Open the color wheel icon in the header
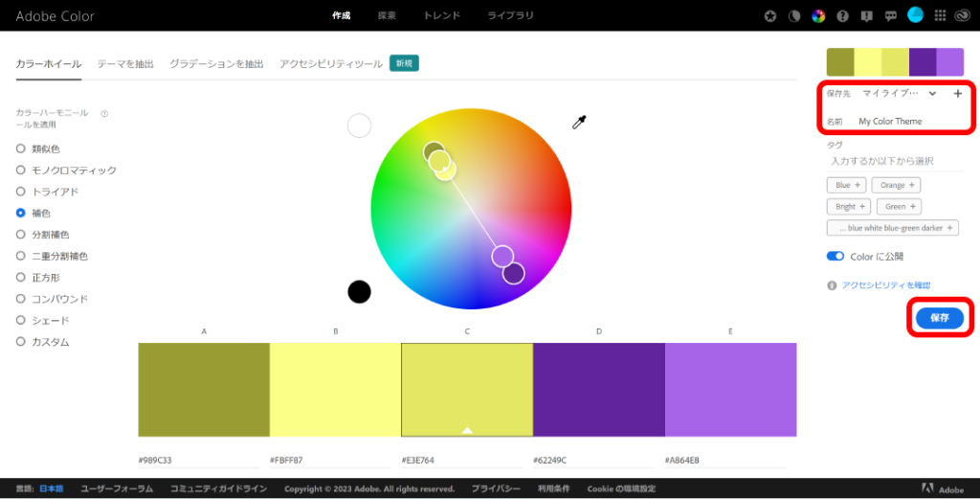 (x=818, y=16)
